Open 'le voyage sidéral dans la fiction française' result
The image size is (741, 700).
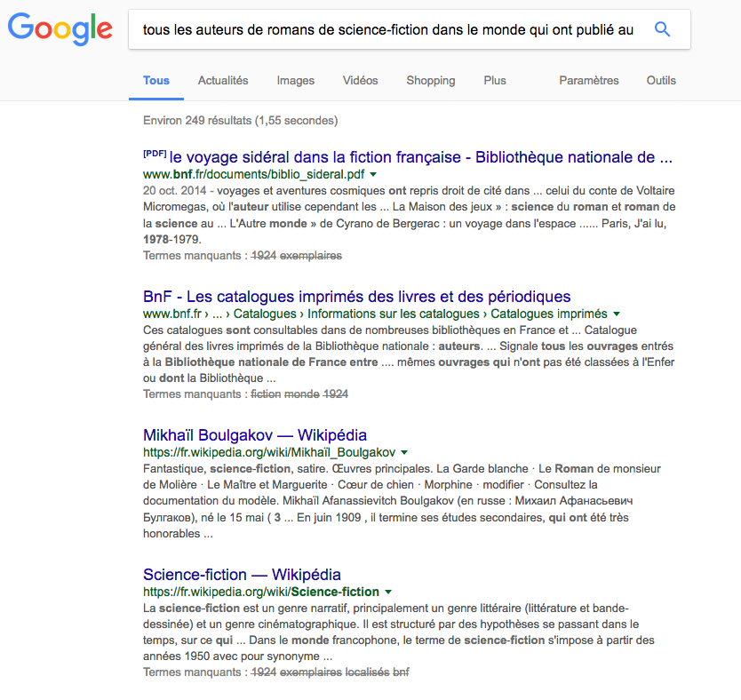coord(420,157)
